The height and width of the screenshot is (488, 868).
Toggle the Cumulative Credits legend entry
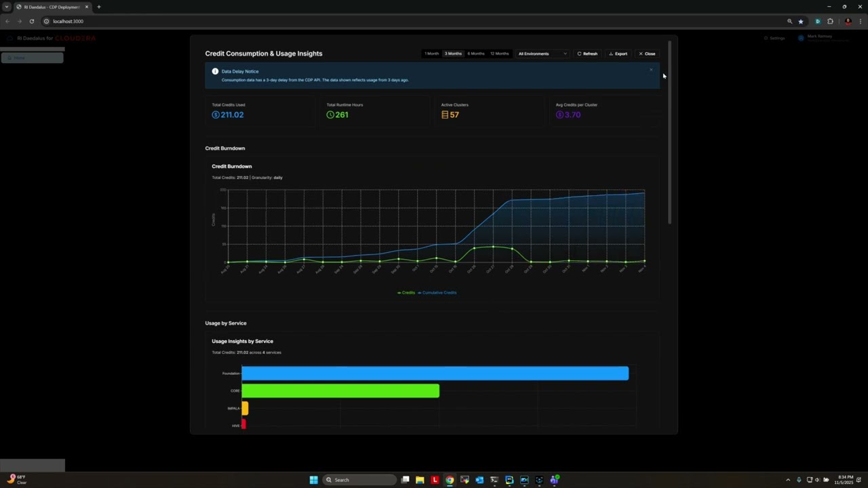tap(437, 293)
